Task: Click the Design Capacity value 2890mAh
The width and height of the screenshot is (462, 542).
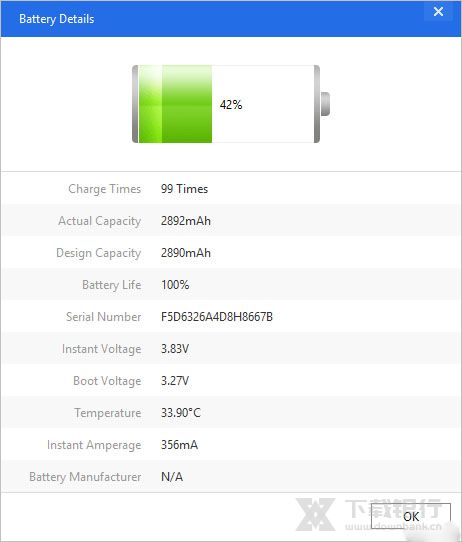Action: pos(186,253)
